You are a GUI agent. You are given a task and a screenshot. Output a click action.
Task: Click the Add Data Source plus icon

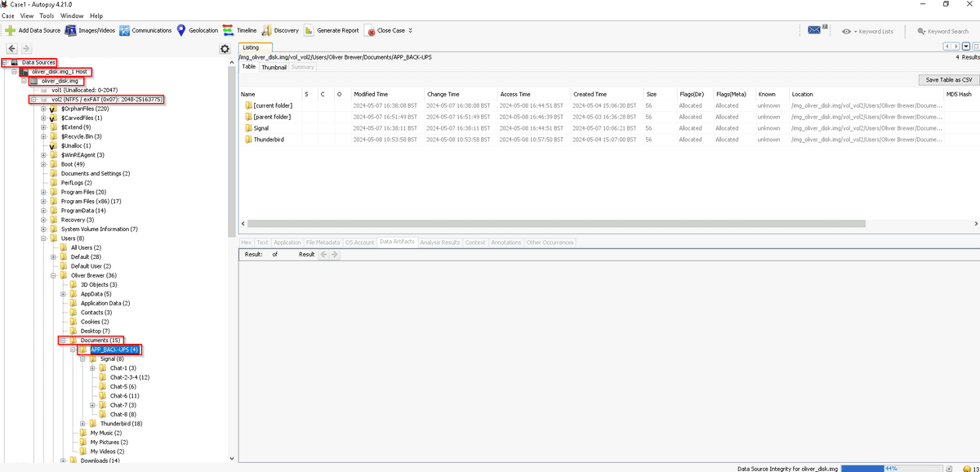(10, 30)
